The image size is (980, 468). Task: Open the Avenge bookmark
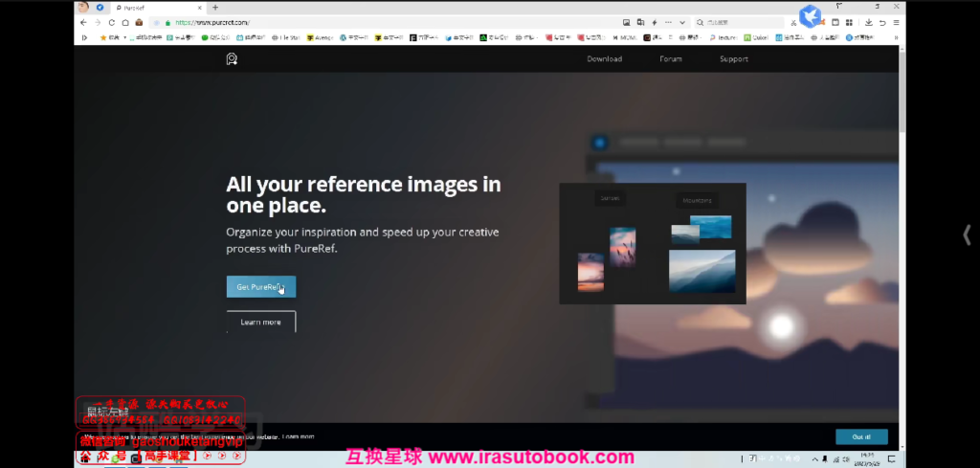320,37
